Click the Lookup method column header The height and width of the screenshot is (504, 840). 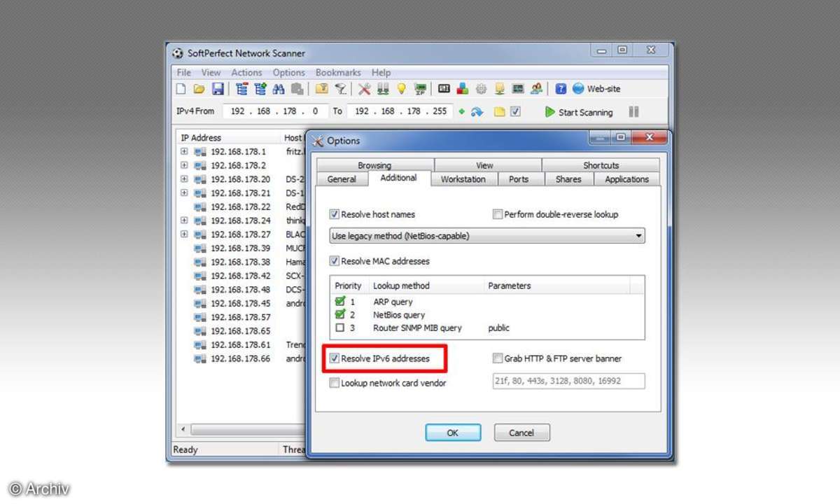426,286
